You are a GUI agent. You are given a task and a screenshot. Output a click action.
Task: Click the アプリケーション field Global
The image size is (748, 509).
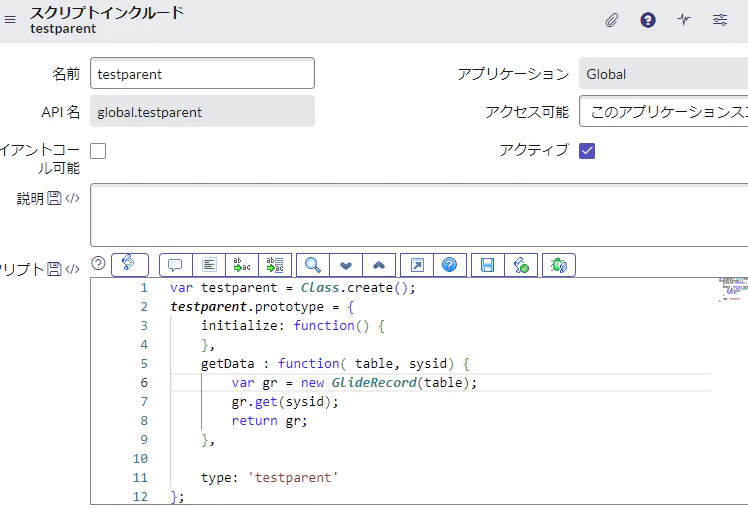click(x=664, y=73)
